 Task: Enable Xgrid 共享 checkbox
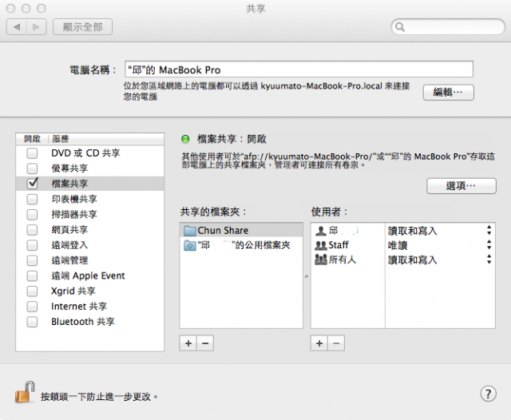(x=32, y=291)
